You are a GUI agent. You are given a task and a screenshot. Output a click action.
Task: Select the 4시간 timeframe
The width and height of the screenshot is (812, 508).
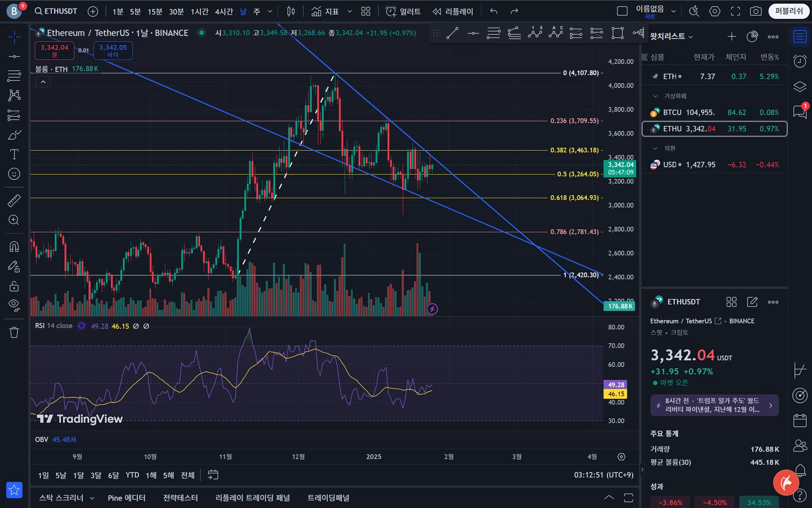click(224, 11)
